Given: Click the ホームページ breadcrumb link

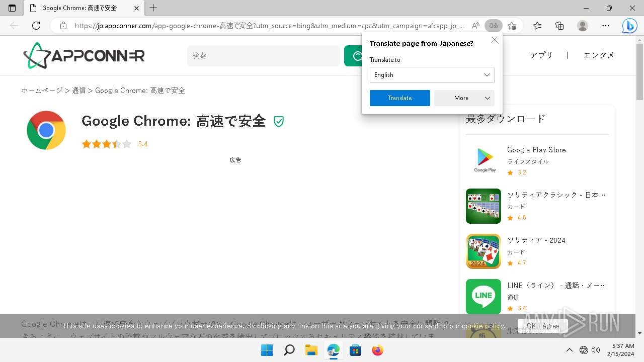Looking at the screenshot, I should click(42, 90).
